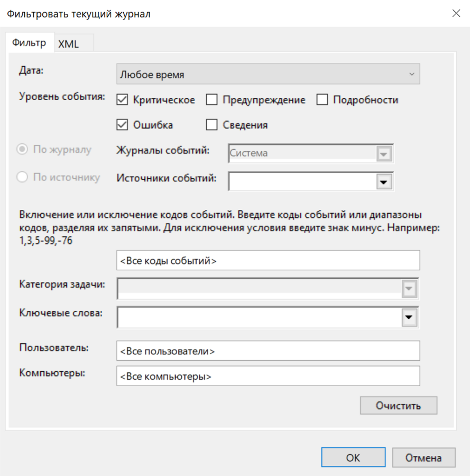Expand the Журналы событий dropdown arrow
470x476 pixels.
pyautogui.click(x=383, y=153)
